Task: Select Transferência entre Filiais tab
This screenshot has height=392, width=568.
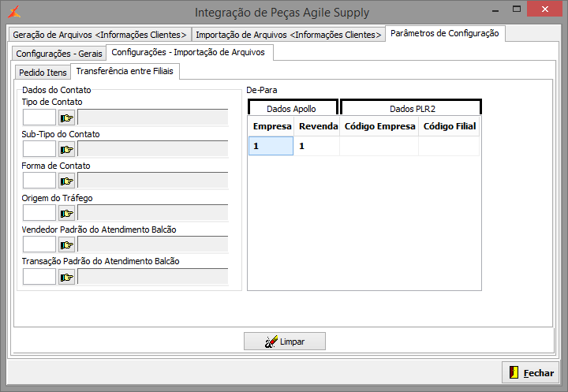Action: (125, 71)
